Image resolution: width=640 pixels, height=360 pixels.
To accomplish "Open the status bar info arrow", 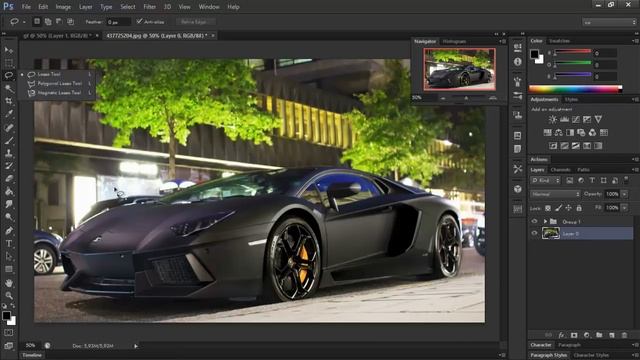I will 136,346.
